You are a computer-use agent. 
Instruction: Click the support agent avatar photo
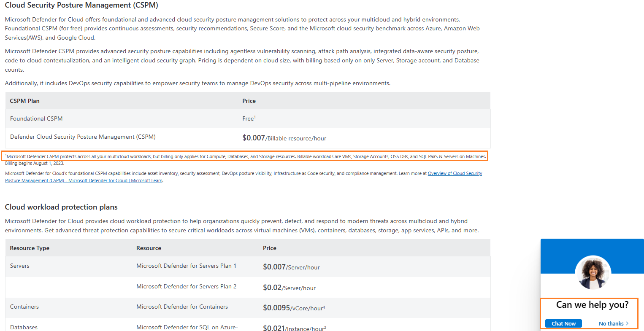click(593, 272)
